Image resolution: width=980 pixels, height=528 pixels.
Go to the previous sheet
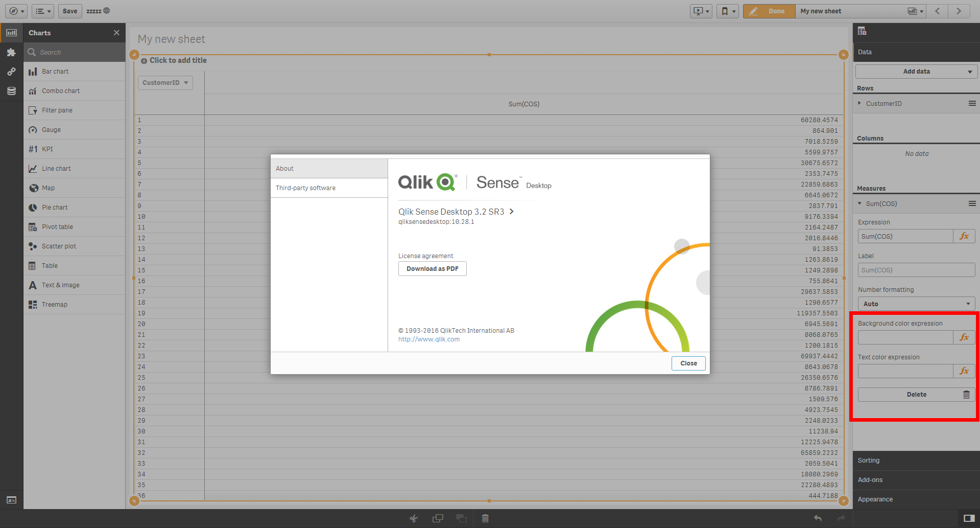coord(937,11)
